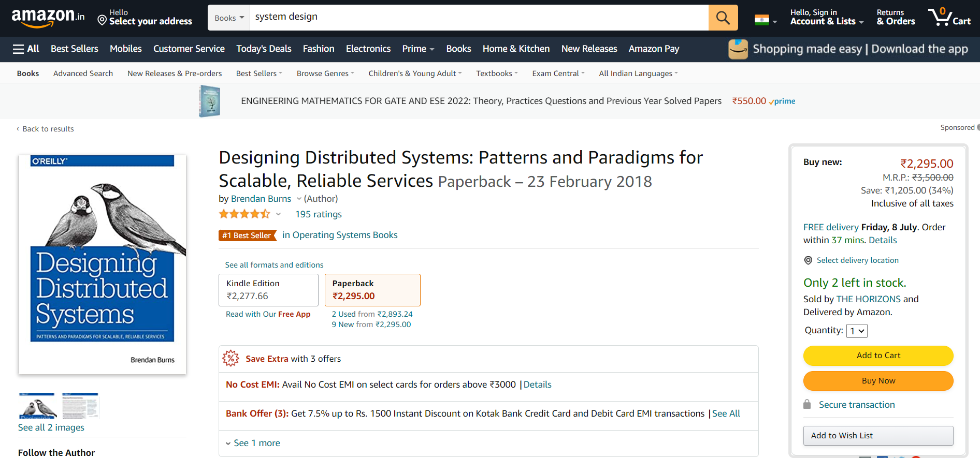Expand Account & Lists dropdown

pyautogui.click(x=827, y=17)
